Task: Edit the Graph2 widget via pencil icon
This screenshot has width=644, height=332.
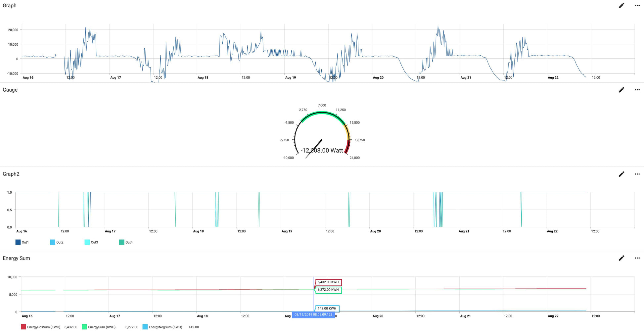Action: pos(621,174)
